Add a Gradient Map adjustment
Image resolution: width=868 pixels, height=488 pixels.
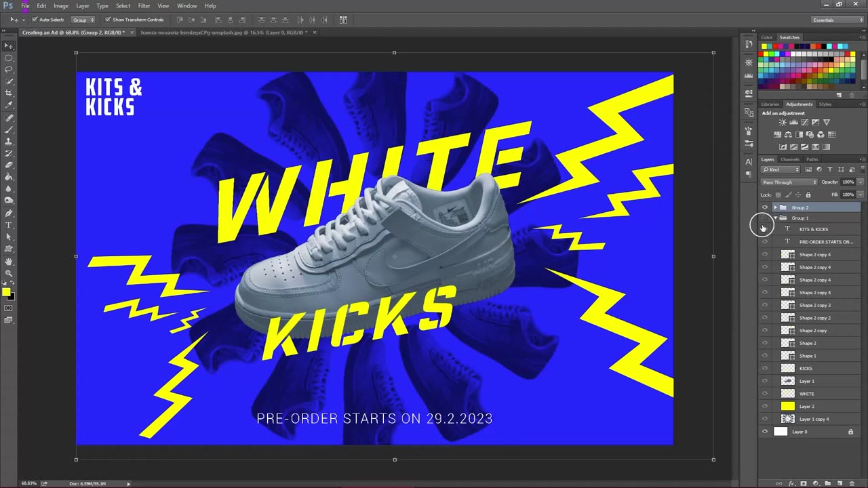click(826, 146)
